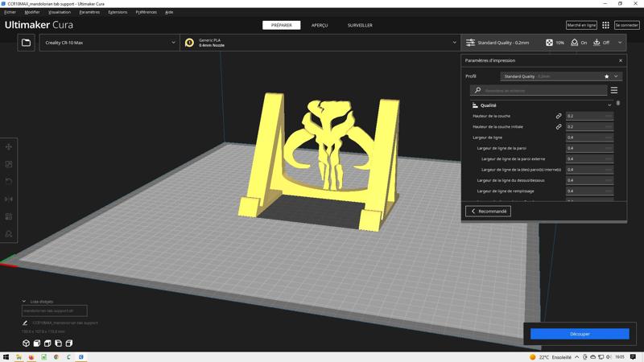Select the Support Blocker tool
The image size is (644, 362).
(x=9, y=234)
